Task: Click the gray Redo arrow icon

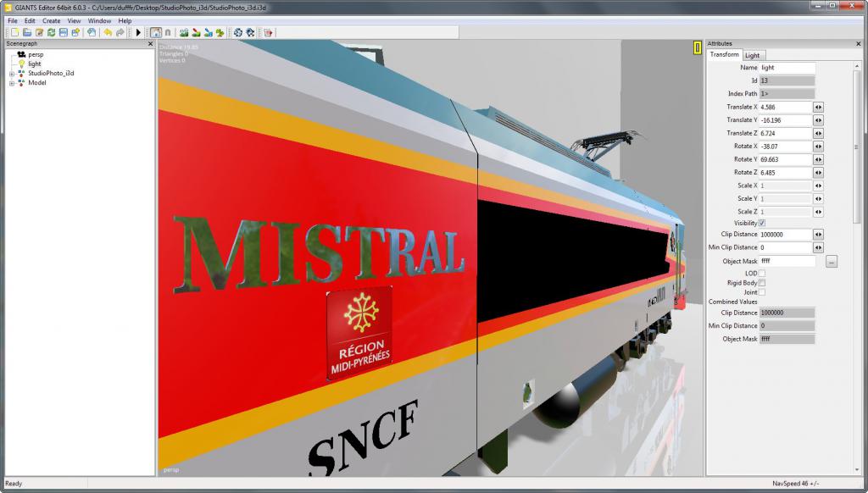Action: [120, 33]
